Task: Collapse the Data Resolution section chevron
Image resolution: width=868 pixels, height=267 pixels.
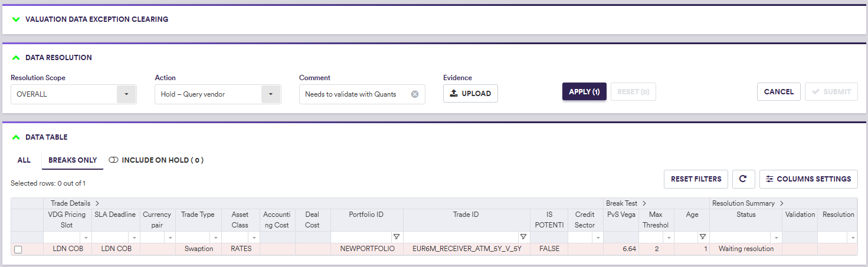Action: point(16,58)
